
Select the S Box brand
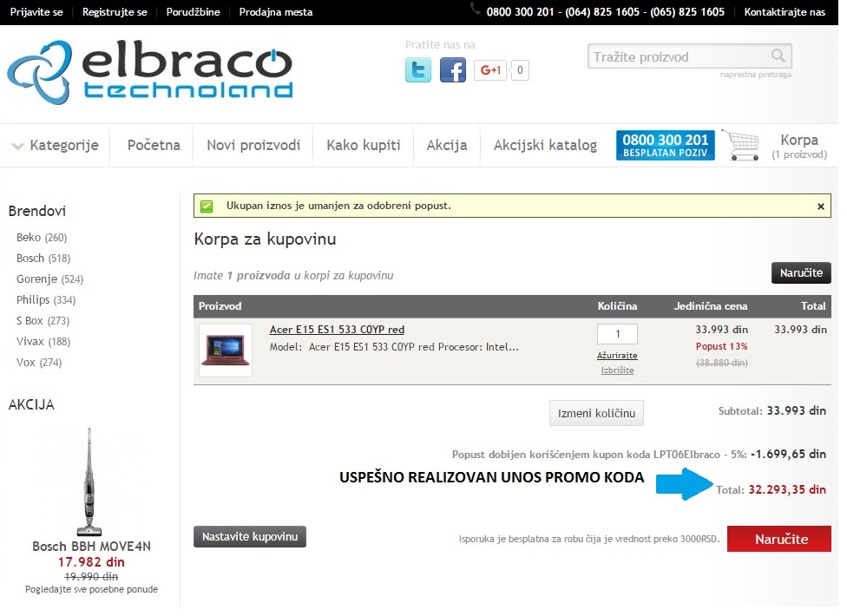coord(43,321)
